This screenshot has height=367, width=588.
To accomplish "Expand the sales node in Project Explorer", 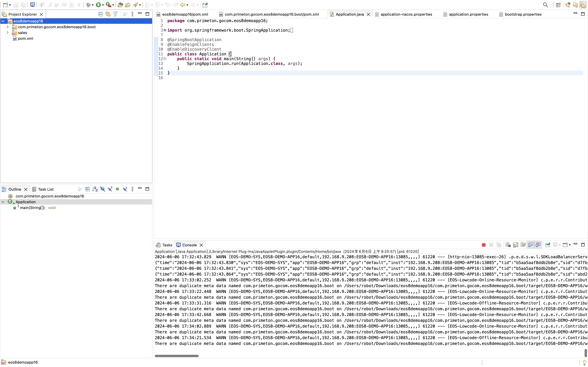I will click(x=7, y=32).
